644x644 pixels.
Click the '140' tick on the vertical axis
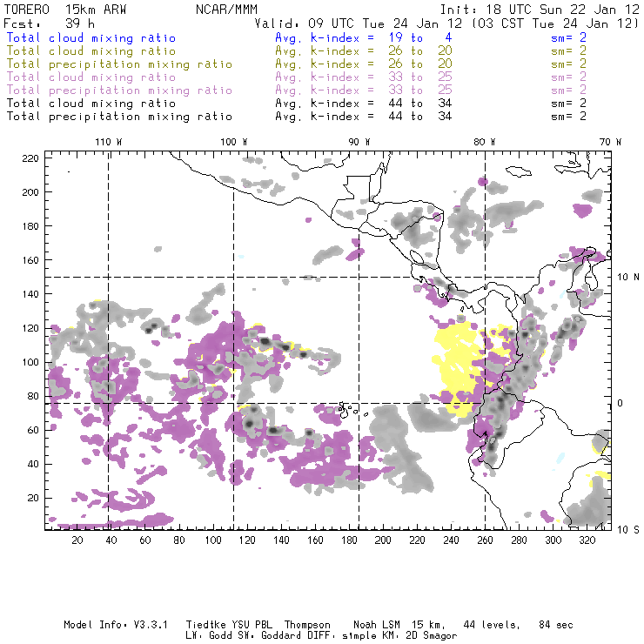(x=30, y=294)
